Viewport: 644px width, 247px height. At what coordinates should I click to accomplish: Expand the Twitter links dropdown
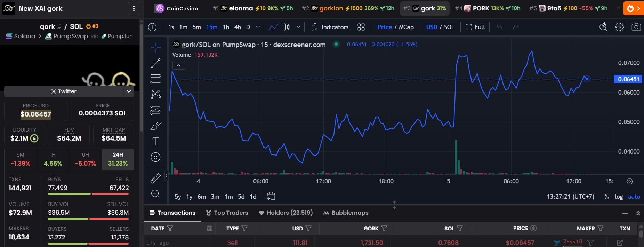click(129, 91)
